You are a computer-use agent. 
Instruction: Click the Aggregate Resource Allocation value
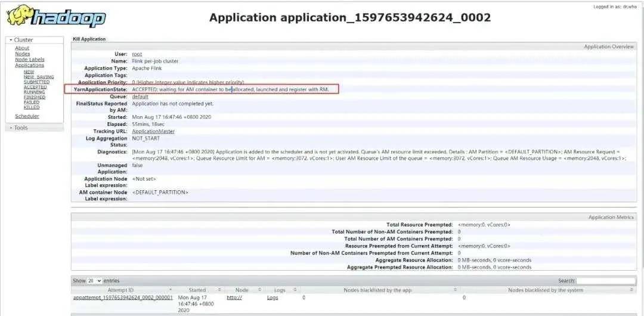[x=494, y=260]
